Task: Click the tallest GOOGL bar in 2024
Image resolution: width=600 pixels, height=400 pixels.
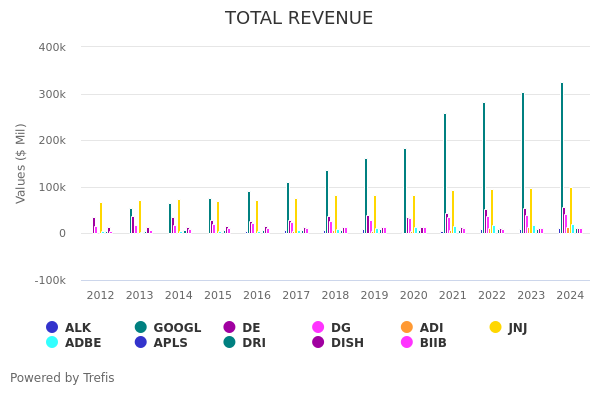Action: pos(562,158)
